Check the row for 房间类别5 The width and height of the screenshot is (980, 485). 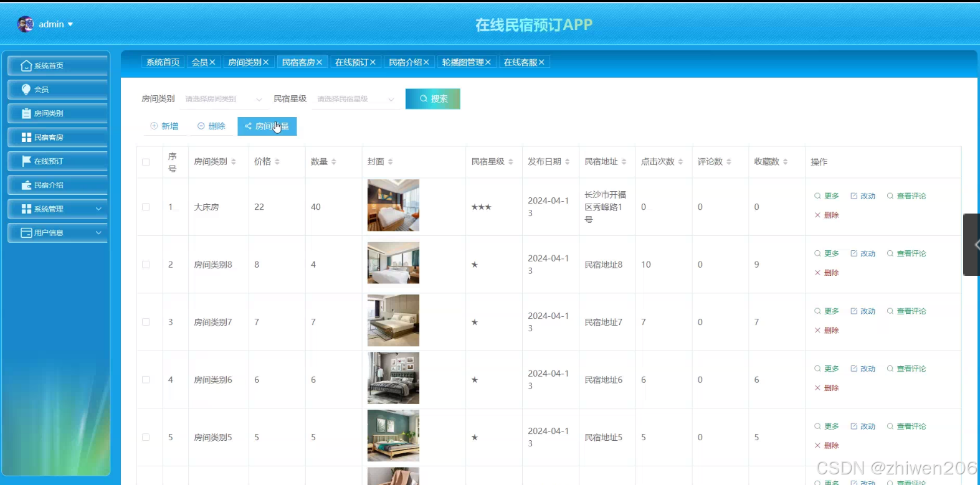[146, 437]
